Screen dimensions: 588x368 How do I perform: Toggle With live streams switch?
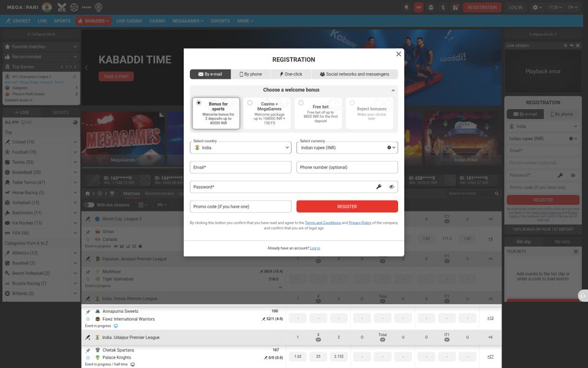pos(89,205)
